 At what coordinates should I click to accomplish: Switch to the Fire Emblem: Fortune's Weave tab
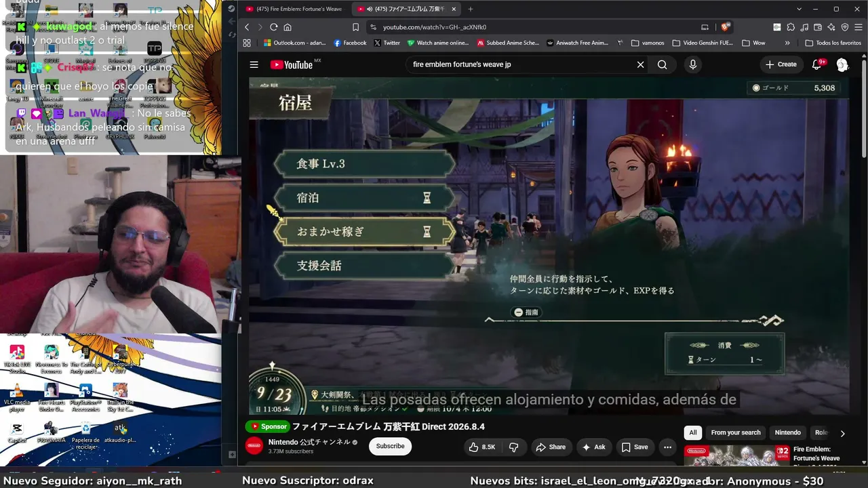click(x=294, y=9)
